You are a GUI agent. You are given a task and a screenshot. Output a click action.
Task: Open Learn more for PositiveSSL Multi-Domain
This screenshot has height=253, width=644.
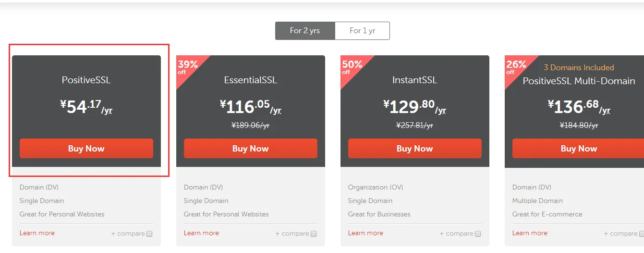(x=530, y=233)
